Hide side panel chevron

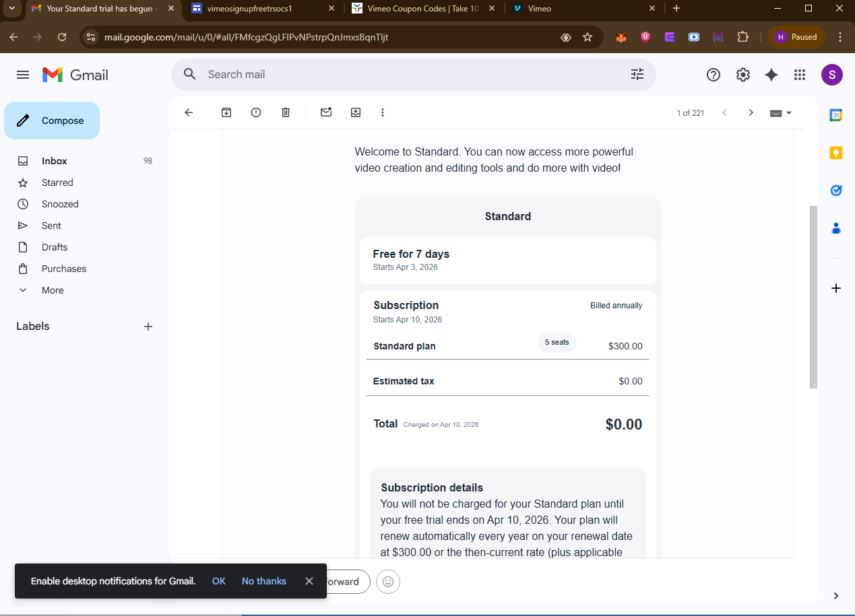point(836,596)
